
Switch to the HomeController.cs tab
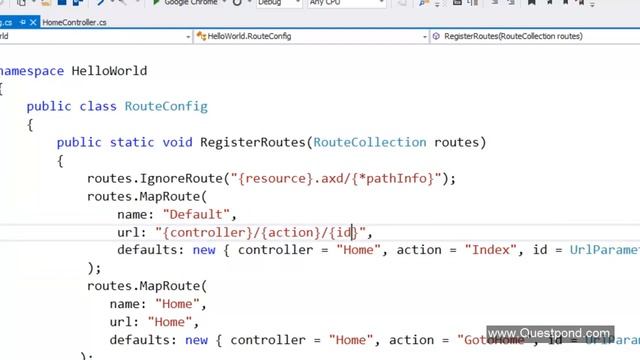pyautogui.click(x=74, y=22)
